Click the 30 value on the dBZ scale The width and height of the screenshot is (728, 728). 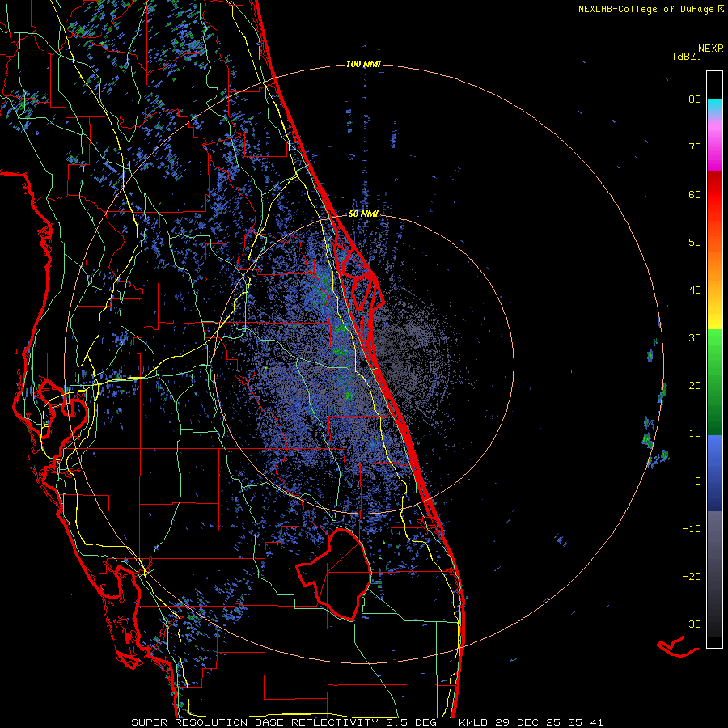click(695, 338)
